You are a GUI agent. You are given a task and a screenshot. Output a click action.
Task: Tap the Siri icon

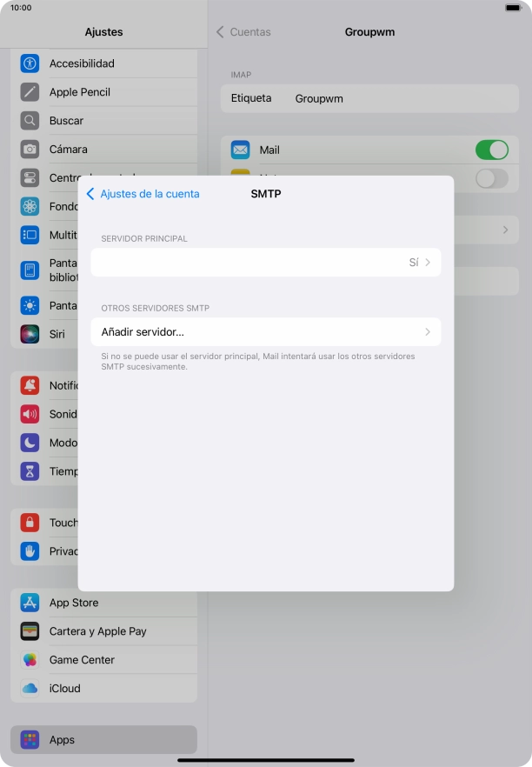pyautogui.click(x=30, y=334)
